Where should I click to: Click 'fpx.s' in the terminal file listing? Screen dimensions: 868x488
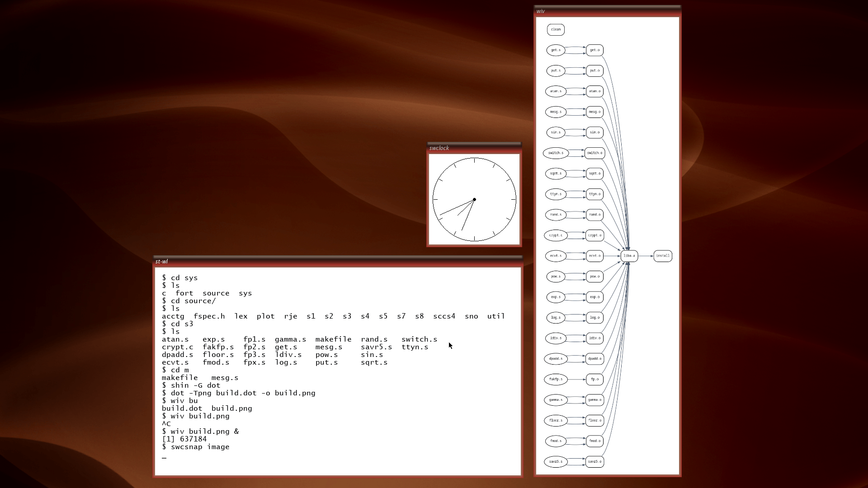[255, 362]
